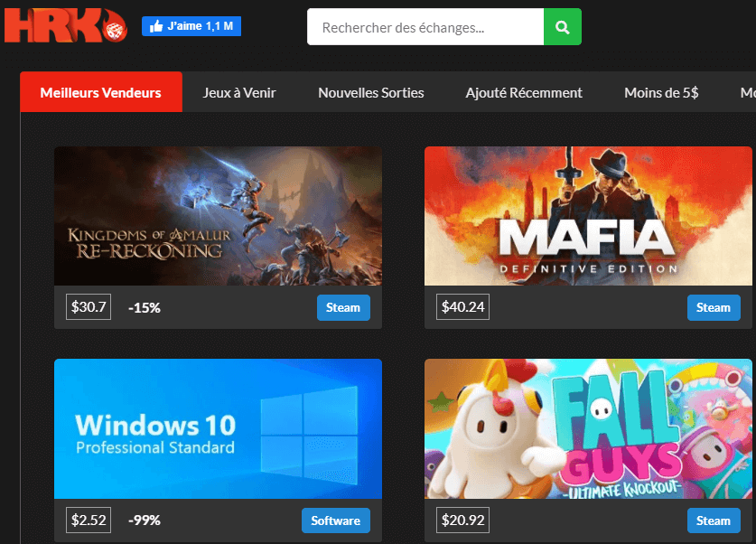Viewport: 756px width, 544px height.
Task: Click the -99% discount label
Action: (145, 521)
